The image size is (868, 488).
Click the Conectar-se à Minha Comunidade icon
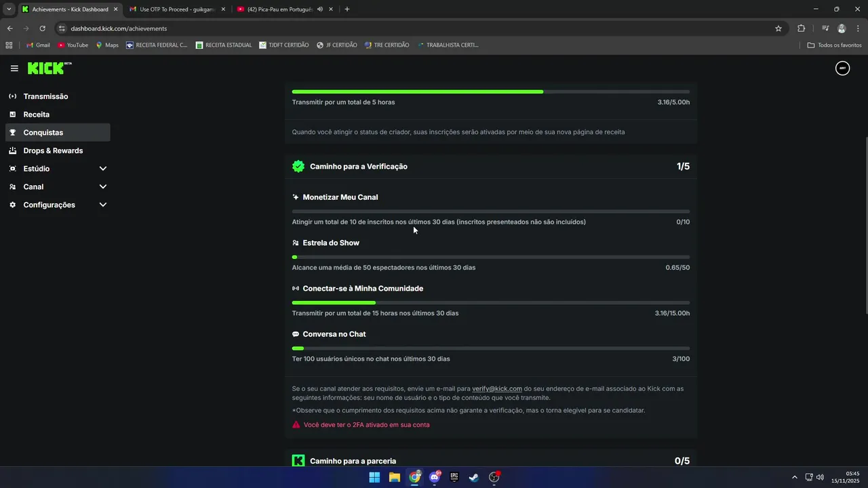[x=296, y=289]
